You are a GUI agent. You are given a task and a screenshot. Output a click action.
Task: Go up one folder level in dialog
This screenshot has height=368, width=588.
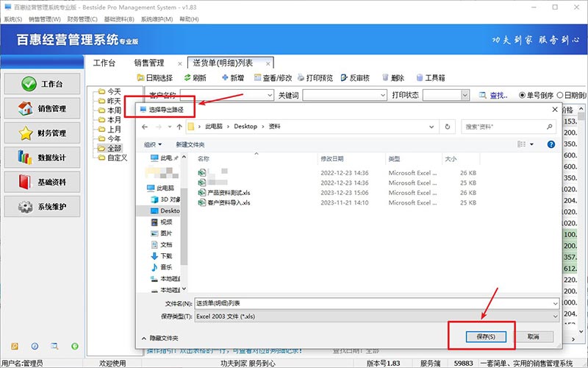(179, 127)
